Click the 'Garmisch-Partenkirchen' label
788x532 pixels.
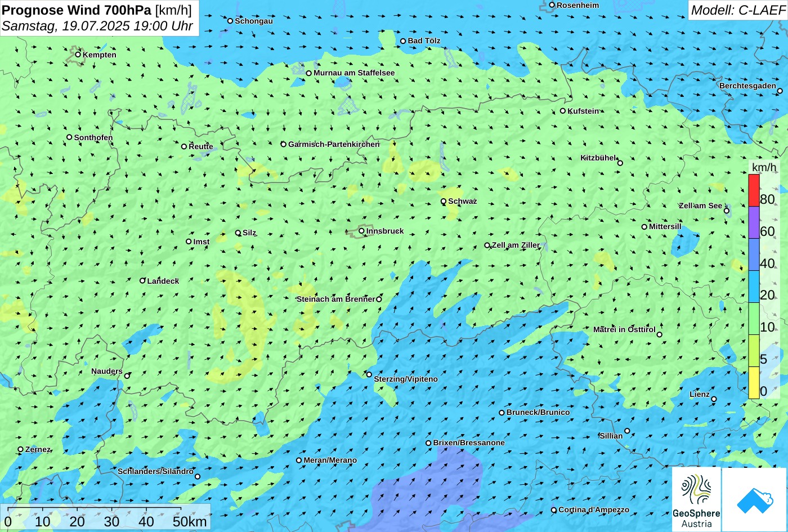(x=334, y=144)
